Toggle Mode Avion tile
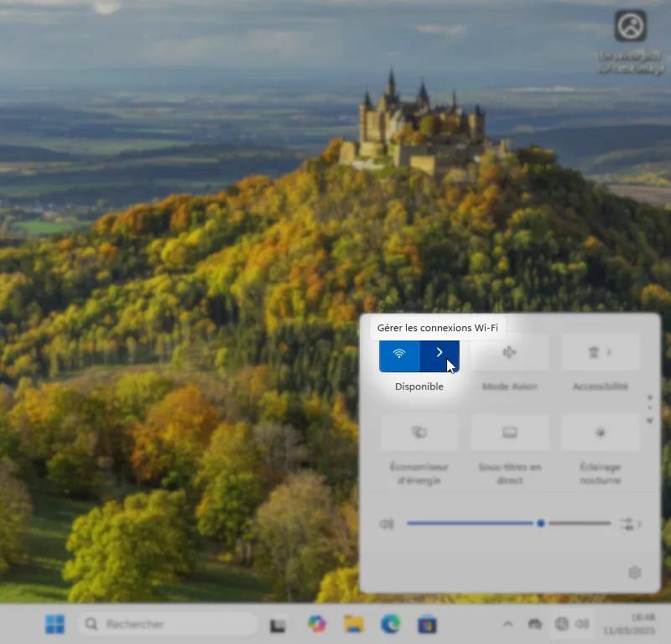671x644 pixels. pos(509,353)
